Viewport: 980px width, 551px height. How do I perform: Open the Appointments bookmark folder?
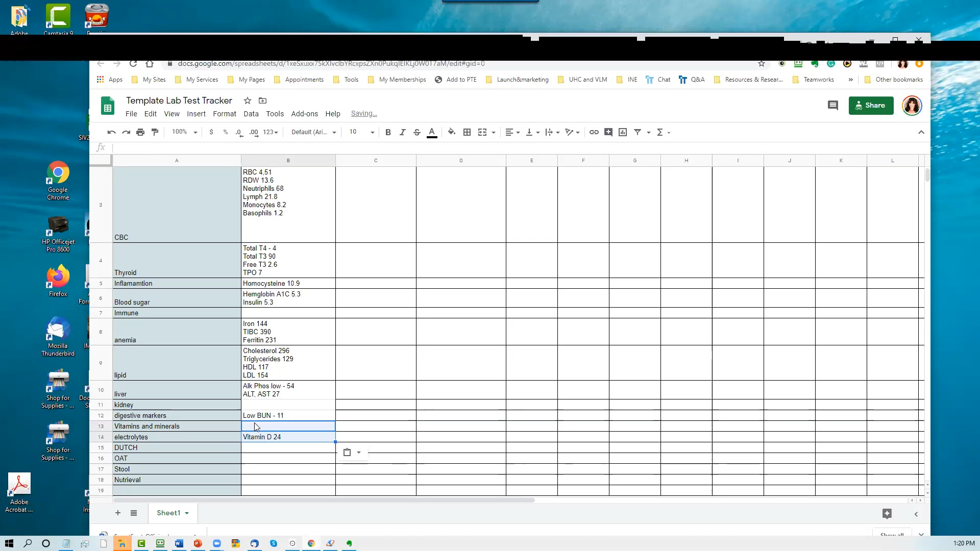coord(299,80)
